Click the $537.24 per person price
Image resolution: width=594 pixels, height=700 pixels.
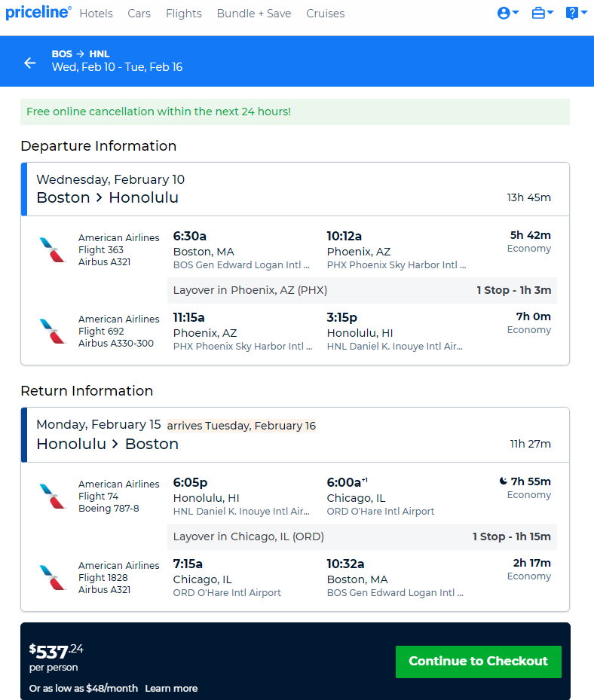pos(57,657)
